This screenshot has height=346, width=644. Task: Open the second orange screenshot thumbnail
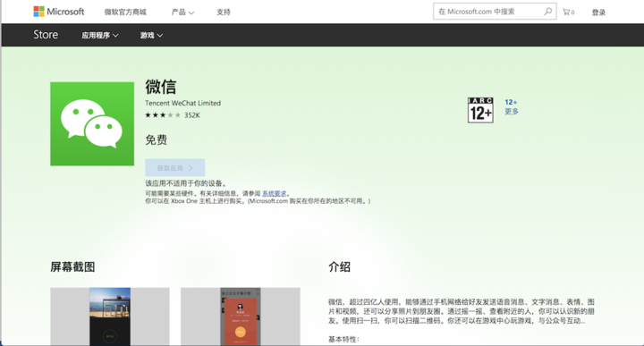[241, 316]
